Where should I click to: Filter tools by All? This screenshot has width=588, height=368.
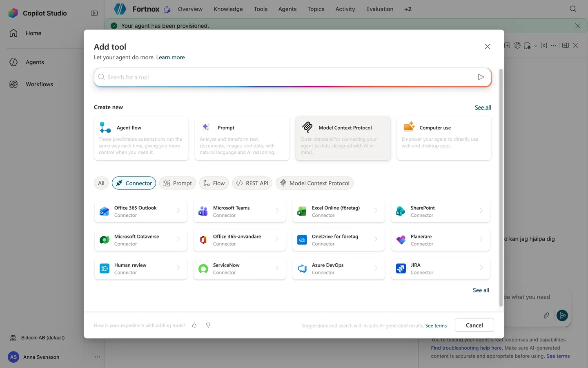point(101,183)
